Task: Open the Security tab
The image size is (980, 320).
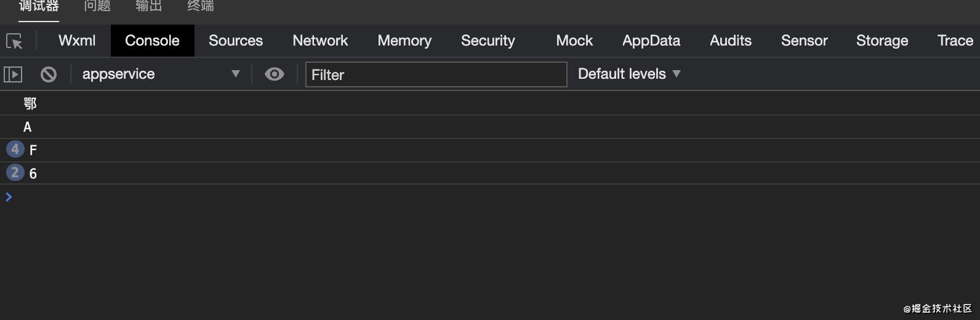Action: tap(488, 41)
